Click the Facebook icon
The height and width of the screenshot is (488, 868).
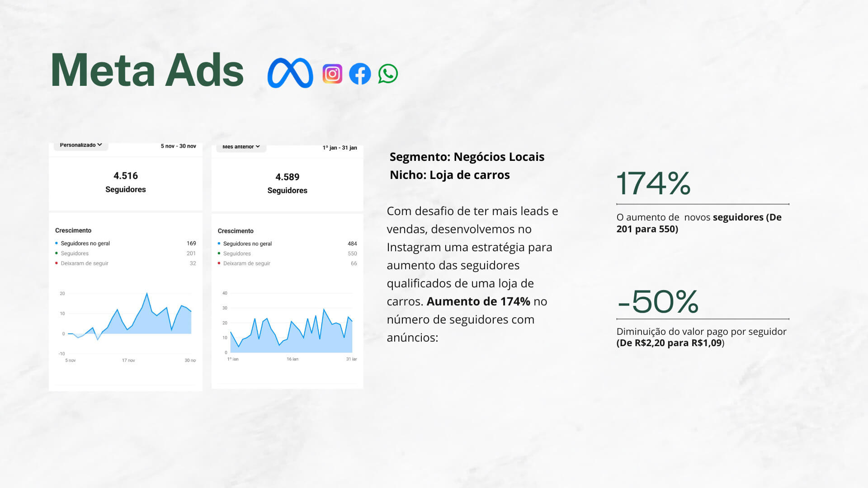point(360,74)
